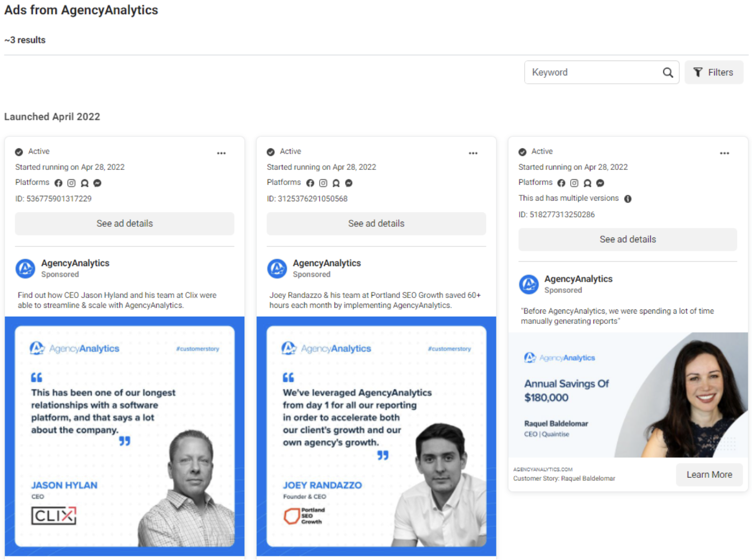Click Audience Network icon on ad 536775901317229
Screen dimensions: 752x560
tap(85, 183)
